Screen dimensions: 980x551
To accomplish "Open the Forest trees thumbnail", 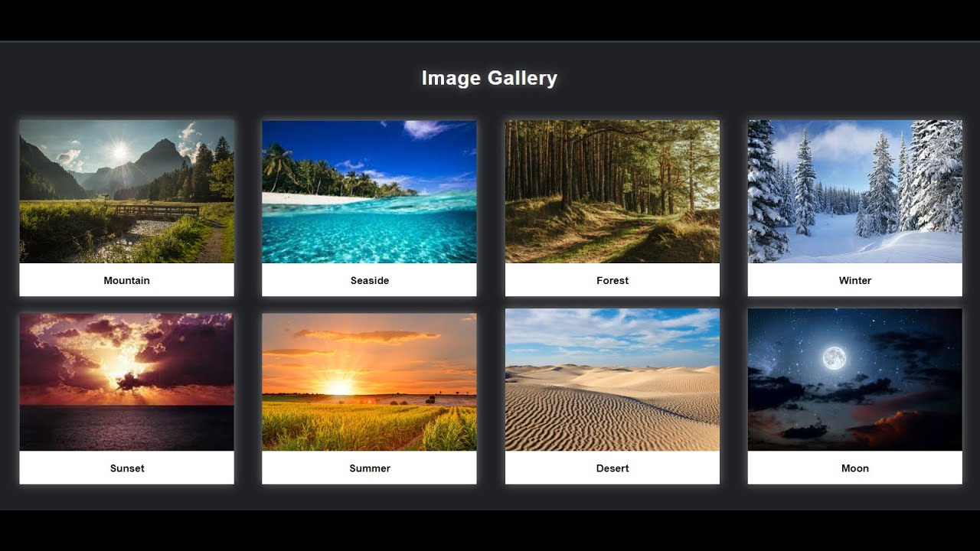I will pos(612,191).
